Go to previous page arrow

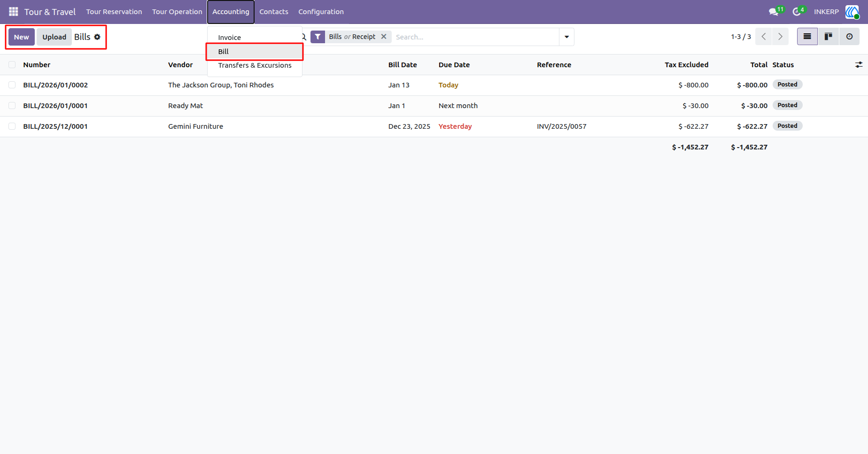tap(764, 37)
